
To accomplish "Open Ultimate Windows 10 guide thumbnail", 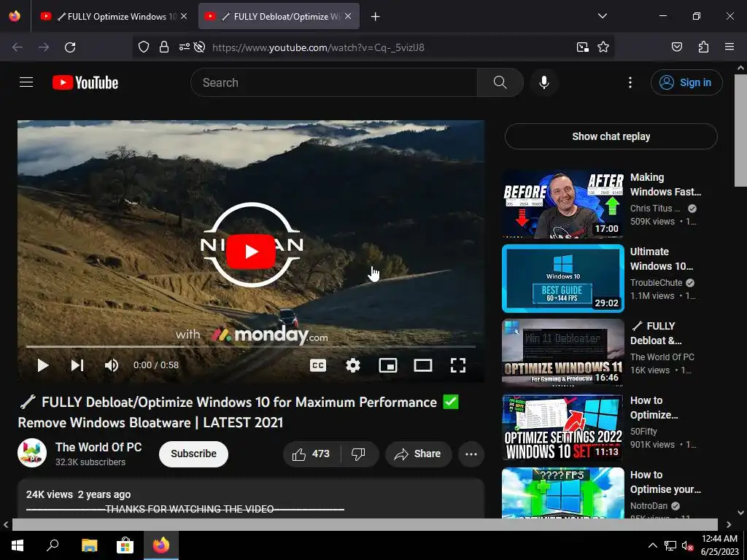I will point(563,279).
